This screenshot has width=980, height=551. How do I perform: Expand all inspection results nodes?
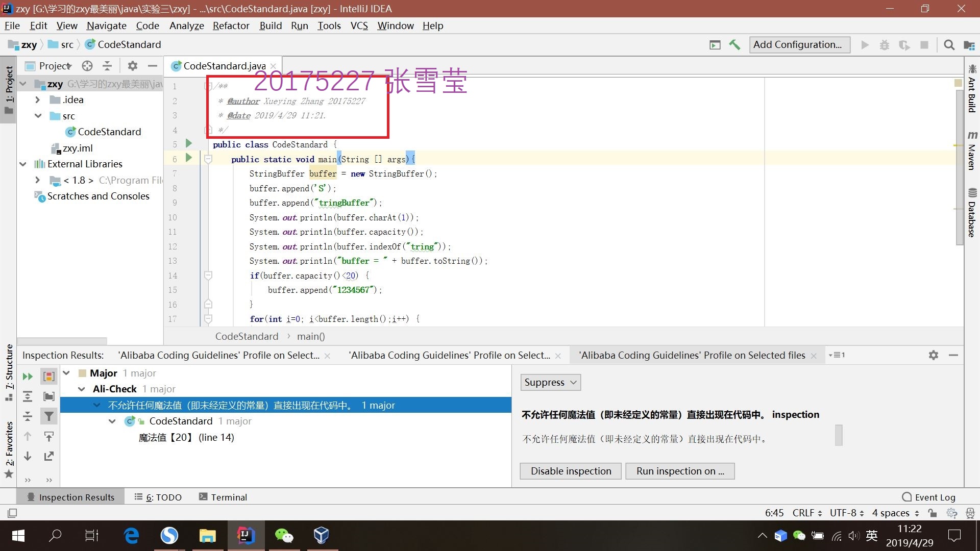pos(28,396)
